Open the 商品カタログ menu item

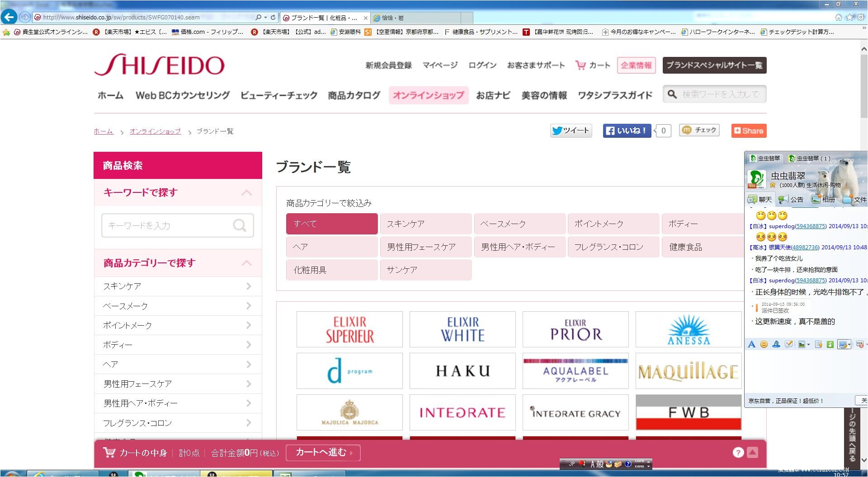pyautogui.click(x=354, y=95)
